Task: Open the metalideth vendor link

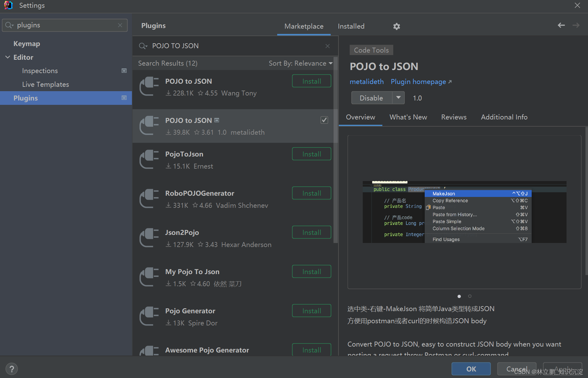Action: (366, 82)
